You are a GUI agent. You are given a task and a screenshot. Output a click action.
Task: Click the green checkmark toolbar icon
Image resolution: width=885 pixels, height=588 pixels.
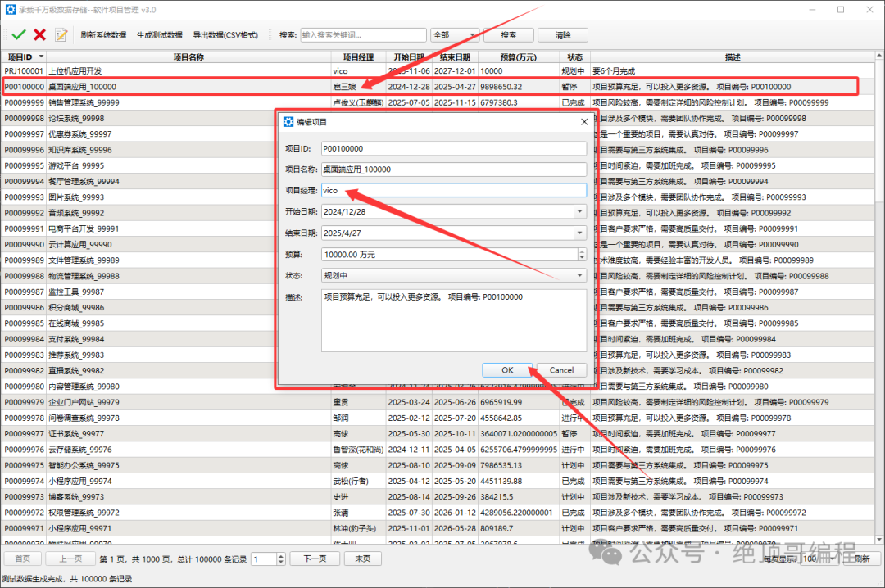19,35
